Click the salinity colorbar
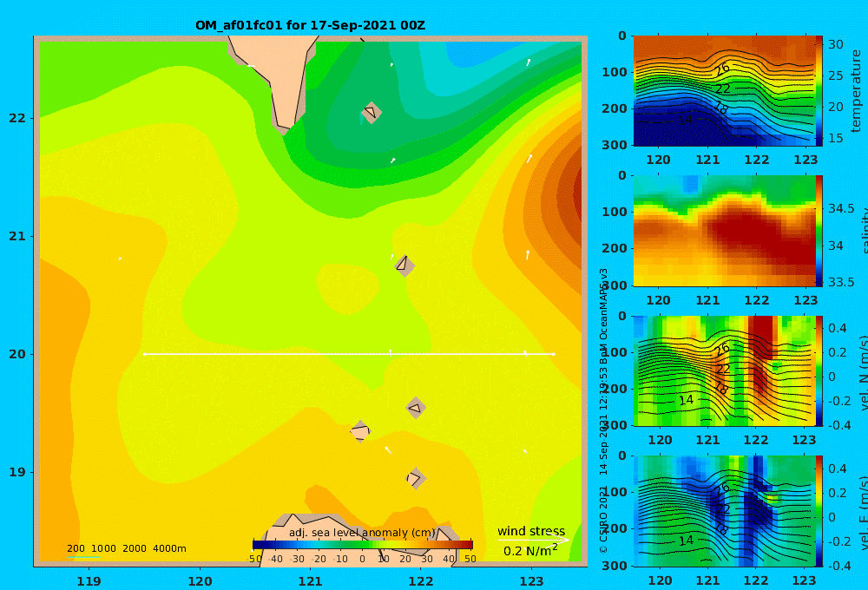868x590 pixels. (x=819, y=231)
